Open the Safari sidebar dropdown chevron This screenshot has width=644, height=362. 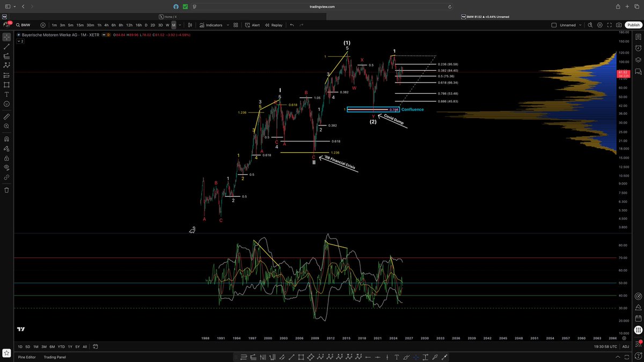(x=14, y=6)
